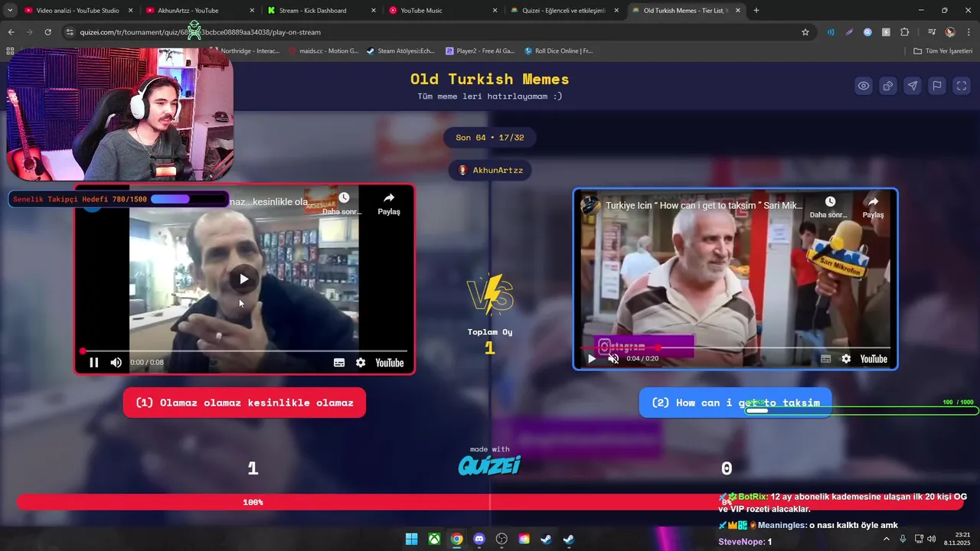Bookmark this page with star icon

pos(805,32)
